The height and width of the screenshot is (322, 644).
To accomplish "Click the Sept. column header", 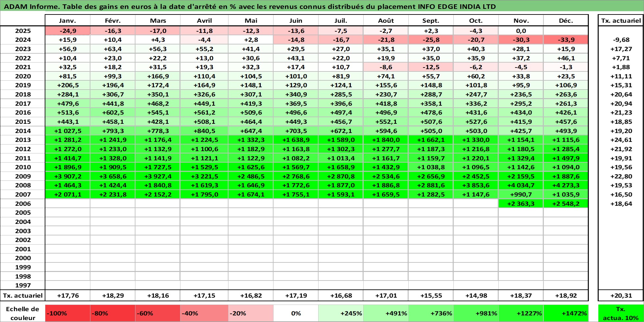I will [431, 20].
